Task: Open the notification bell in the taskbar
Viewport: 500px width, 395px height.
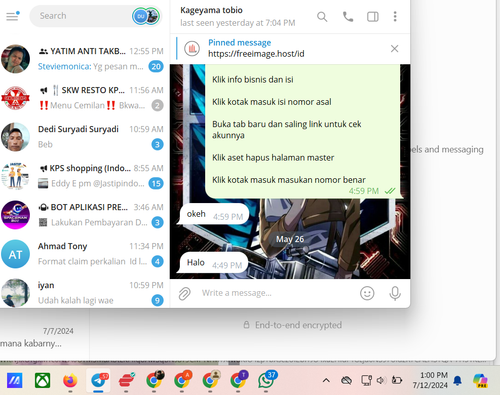Action: (x=458, y=380)
